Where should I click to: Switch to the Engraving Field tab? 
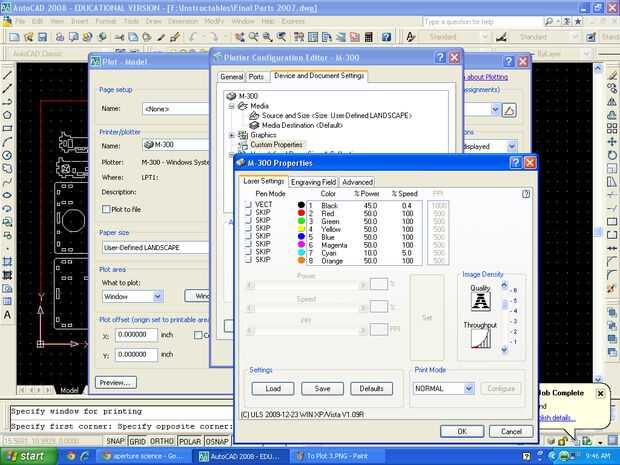point(313,182)
